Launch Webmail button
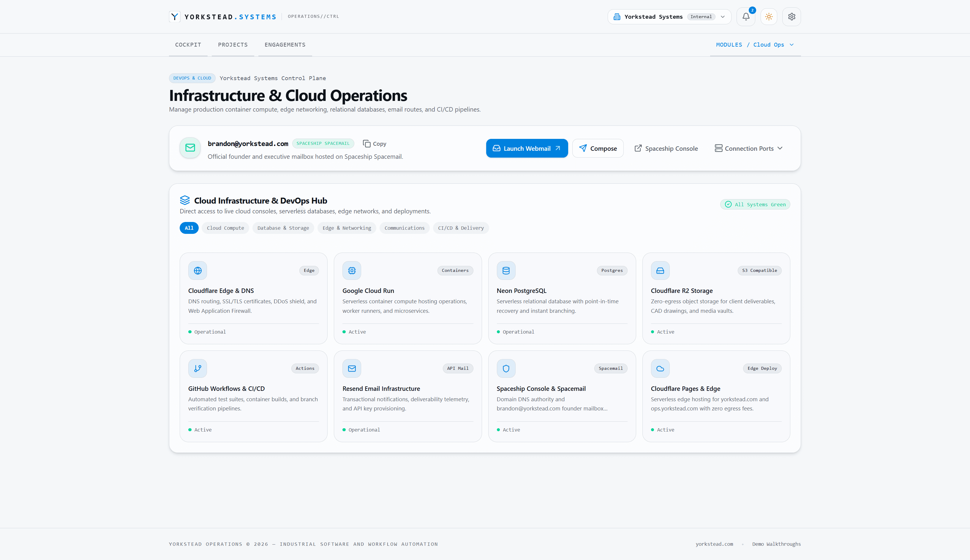The height and width of the screenshot is (560, 970). (x=527, y=148)
